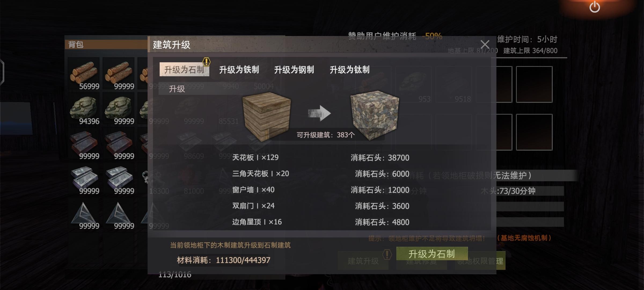Select first titanium triangle item
This screenshot has width=644, height=290.
tap(83, 213)
